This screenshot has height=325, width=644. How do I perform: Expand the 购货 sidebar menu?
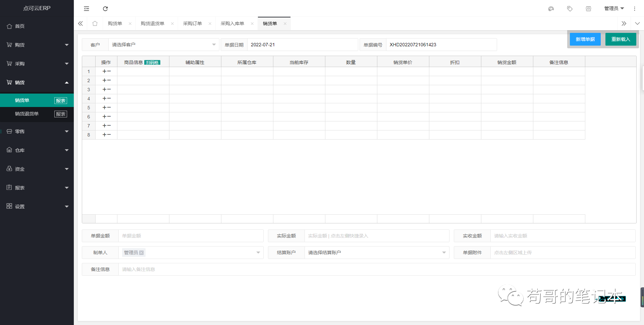coord(37,45)
